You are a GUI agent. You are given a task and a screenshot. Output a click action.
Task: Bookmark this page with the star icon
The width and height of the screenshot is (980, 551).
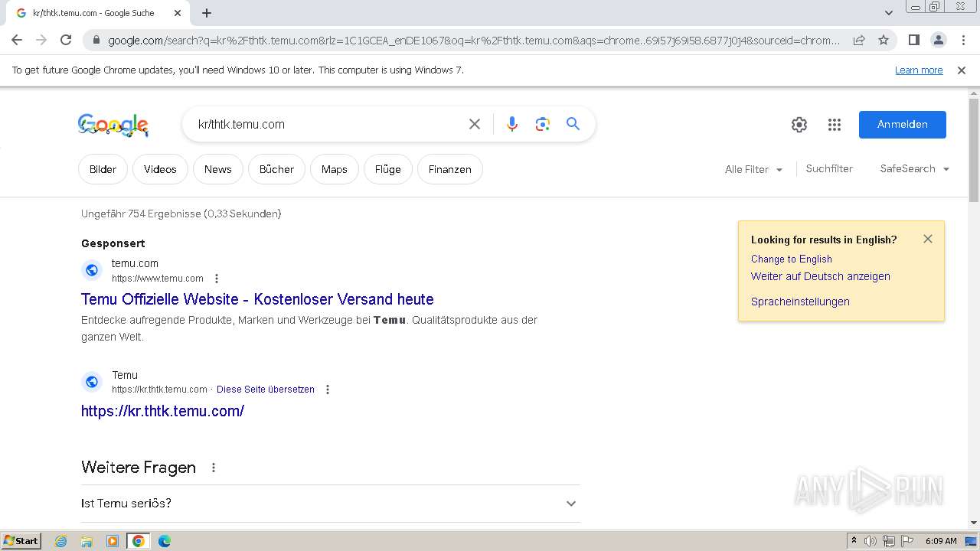(884, 40)
